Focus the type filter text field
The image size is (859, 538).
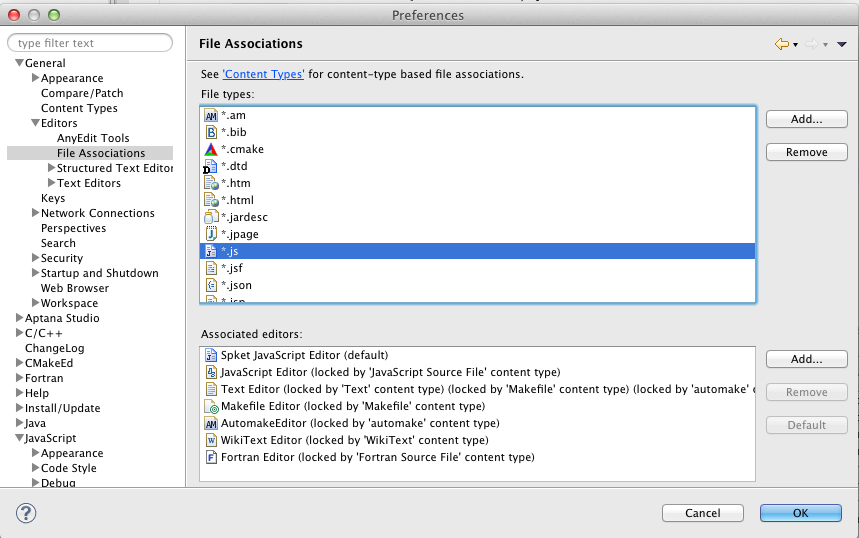coord(90,43)
